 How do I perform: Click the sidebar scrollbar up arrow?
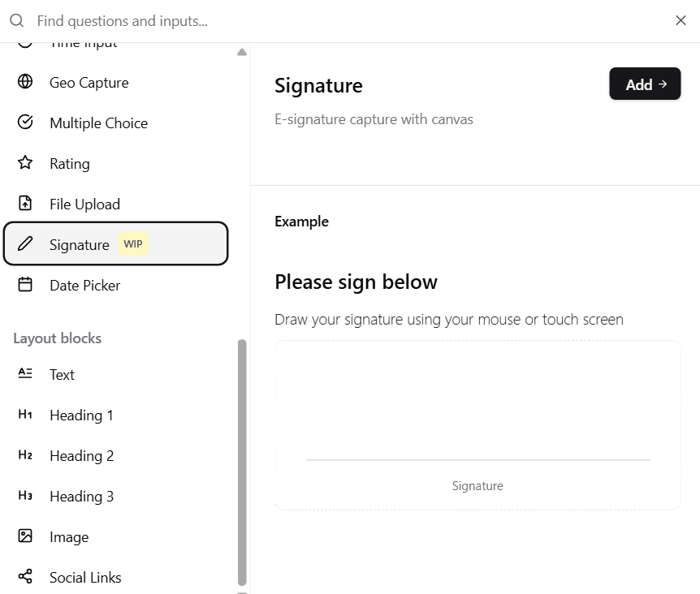click(x=242, y=50)
